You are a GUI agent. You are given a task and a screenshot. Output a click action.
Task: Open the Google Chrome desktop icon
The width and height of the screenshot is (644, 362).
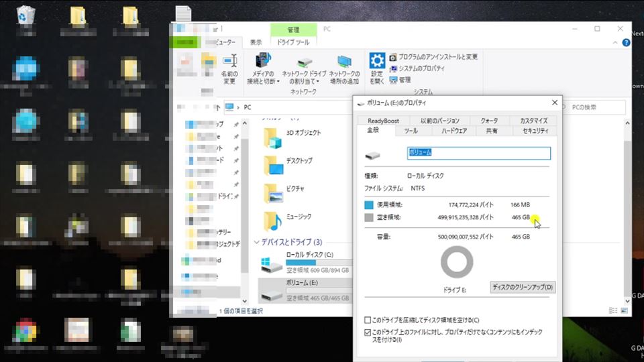tap(25, 330)
